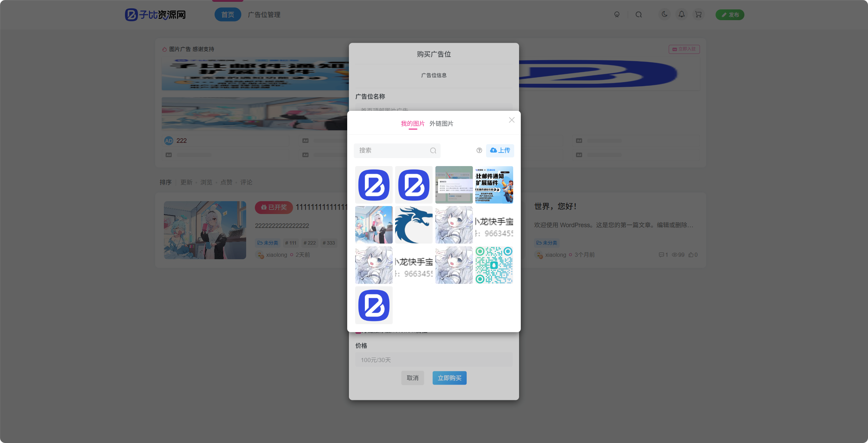
Task: Sort posts by 点赞
Action: [x=226, y=182]
